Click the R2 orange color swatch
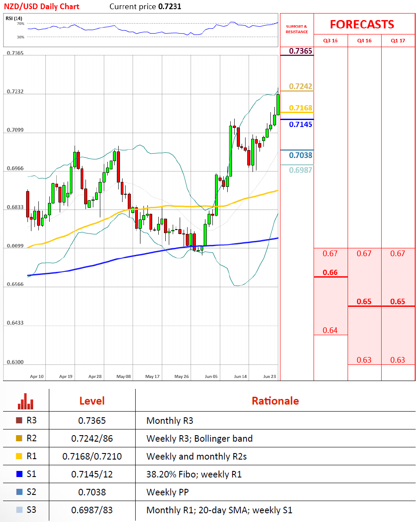This screenshot has height=522, width=420. (x=19, y=439)
